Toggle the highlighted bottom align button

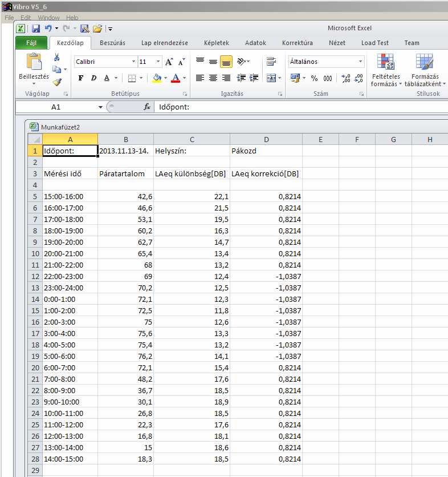[226, 62]
